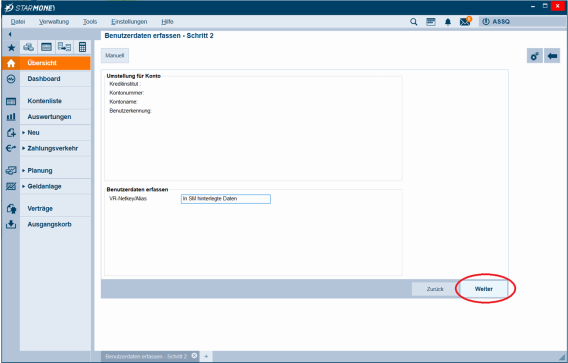The image size is (568, 363).
Task: Open Ausgangskorb in the sidebar
Action: click(55, 224)
